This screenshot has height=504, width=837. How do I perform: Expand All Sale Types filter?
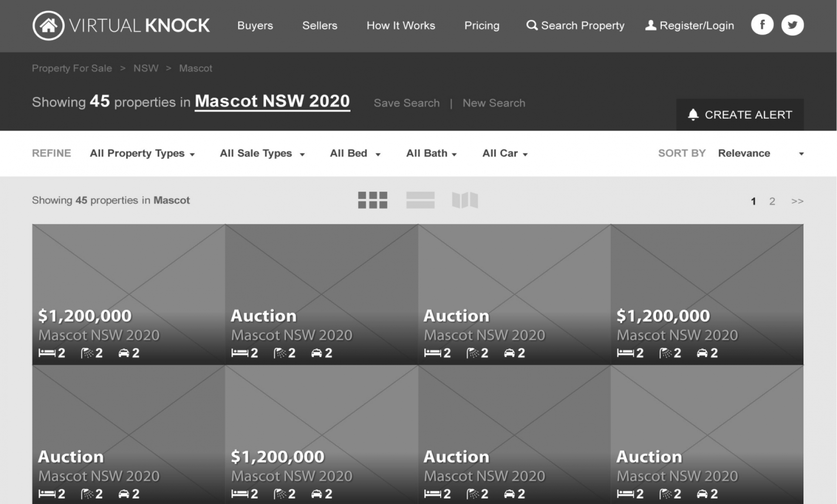(262, 153)
